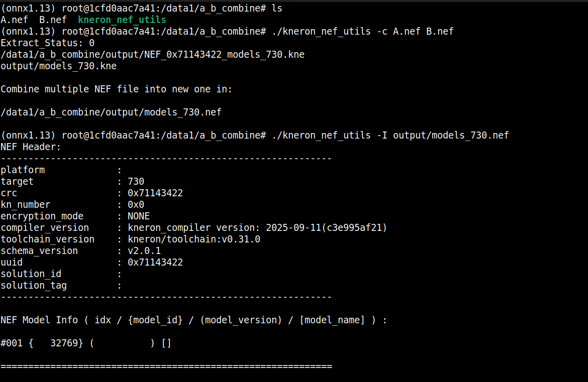The height and width of the screenshot is (382, 588).
Task: Click the "Combine multiple NEF file" message
Action: pyautogui.click(x=117, y=89)
